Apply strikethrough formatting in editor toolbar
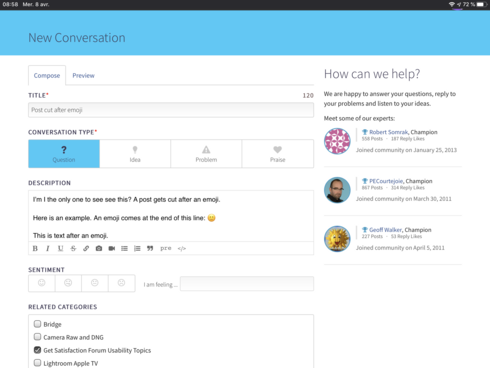This screenshot has width=490, height=368. pyautogui.click(x=73, y=248)
